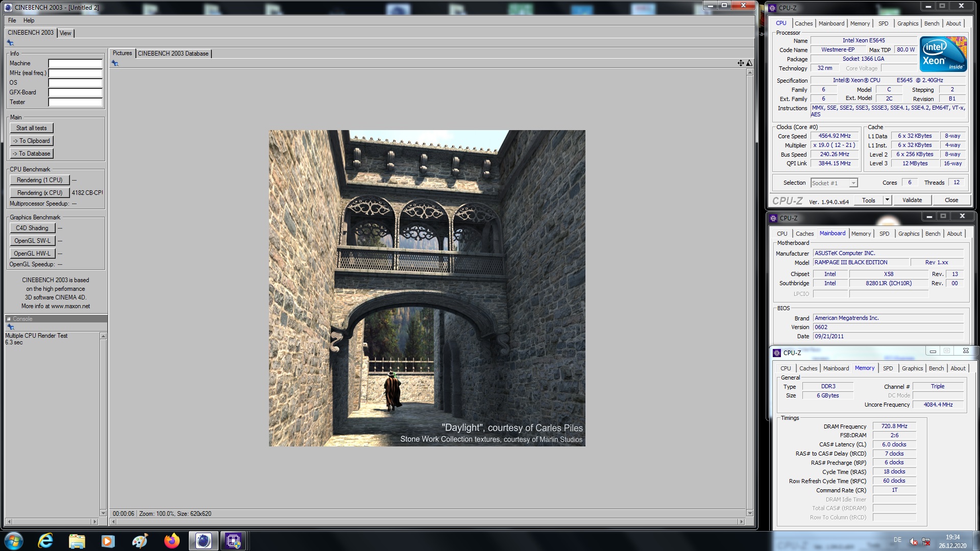Switch to CINEBENCH taskbar button
This screenshot has width=980, height=551.
tap(204, 541)
